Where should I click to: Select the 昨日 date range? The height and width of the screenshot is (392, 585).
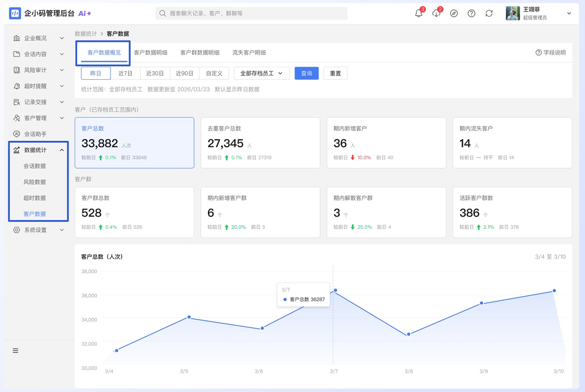click(x=96, y=73)
